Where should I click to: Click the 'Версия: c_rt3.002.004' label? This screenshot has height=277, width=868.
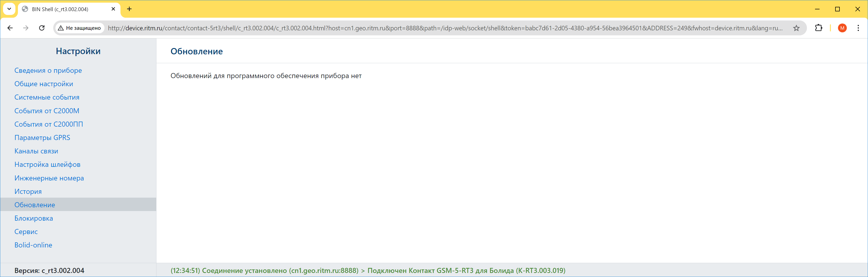pos(49,271)
